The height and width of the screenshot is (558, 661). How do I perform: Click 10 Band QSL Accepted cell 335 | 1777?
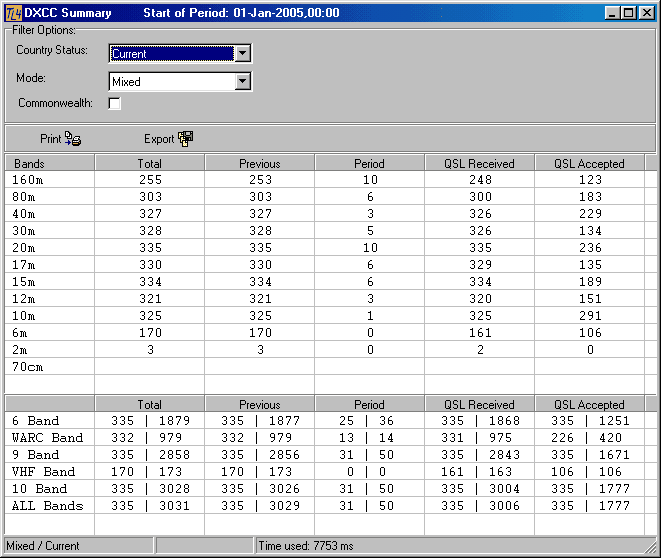590,488
